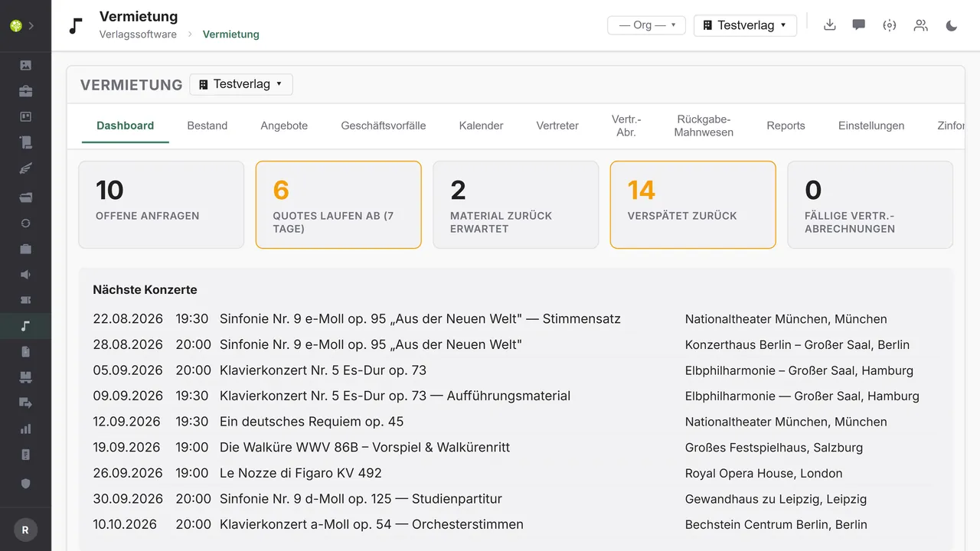The image size is (980, 551).
Task: Select the Sinfonie Nr. 9 d-Moll Studienpartitur row
Action: click(516, 498)
